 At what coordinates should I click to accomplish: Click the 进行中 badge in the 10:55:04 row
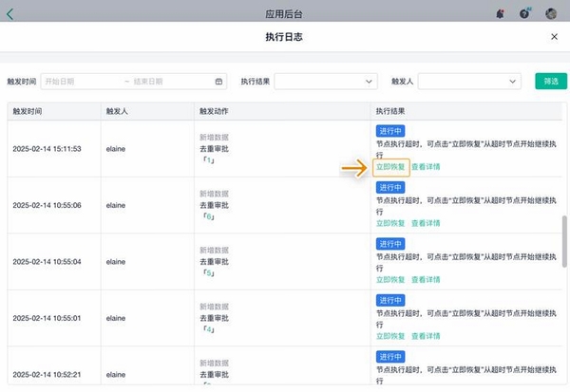click(390, 244)
